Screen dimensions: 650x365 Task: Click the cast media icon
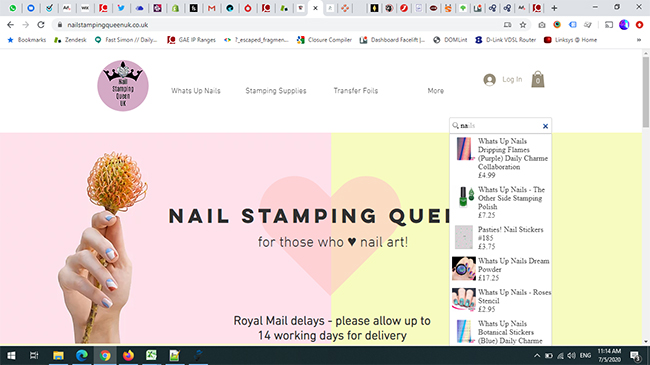coord(609,25)
